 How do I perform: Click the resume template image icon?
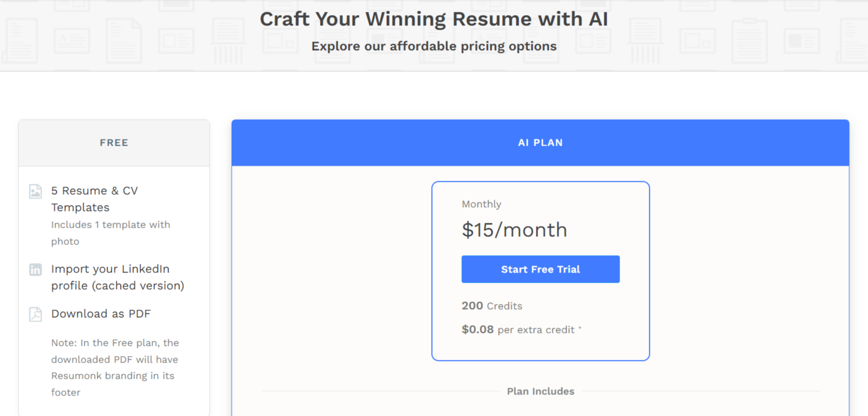click(x=36, y=192)
